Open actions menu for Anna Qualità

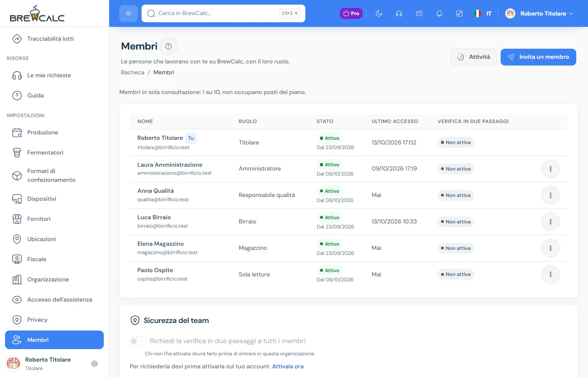click(x=551, y=195)
